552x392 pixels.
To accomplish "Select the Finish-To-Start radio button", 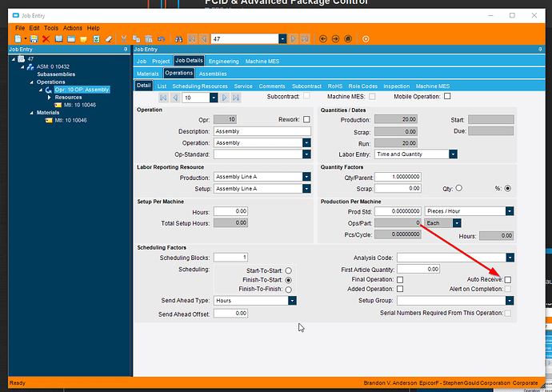I will [x=288, y=280].
